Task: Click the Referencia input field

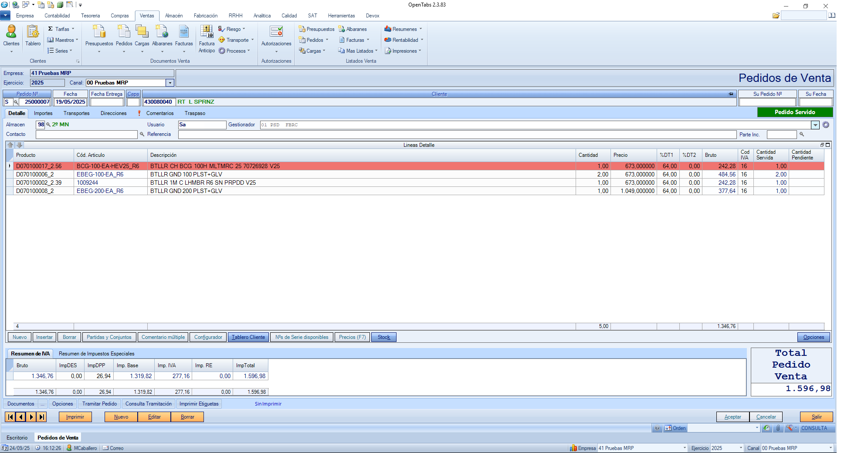Action: click(457, 135)
